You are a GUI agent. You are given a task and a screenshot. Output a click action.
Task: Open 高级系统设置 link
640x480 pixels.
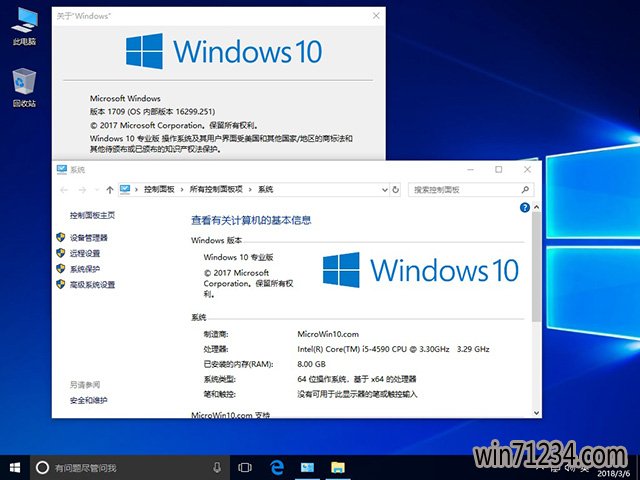pos(92,284)
